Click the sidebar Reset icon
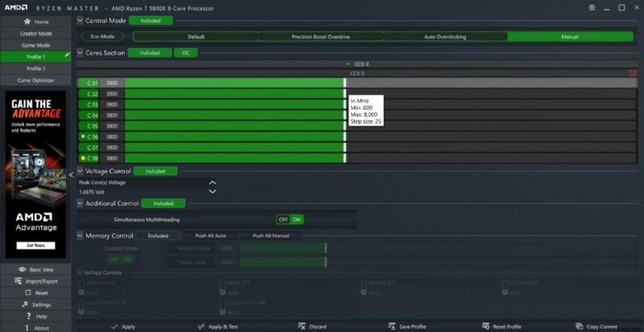The image size is (644, 332). coord(28,293)
